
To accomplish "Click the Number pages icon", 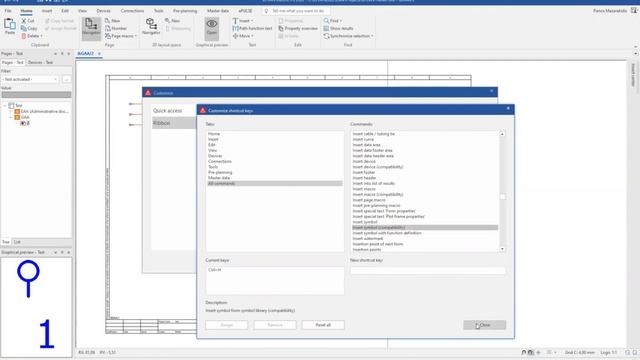I will tap(107, 28).
